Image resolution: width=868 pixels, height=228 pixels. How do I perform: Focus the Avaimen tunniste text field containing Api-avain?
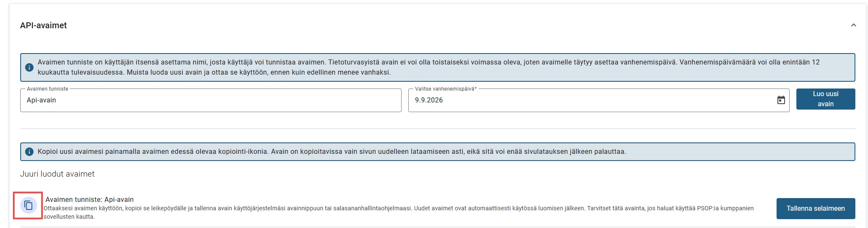click(211, 100)
